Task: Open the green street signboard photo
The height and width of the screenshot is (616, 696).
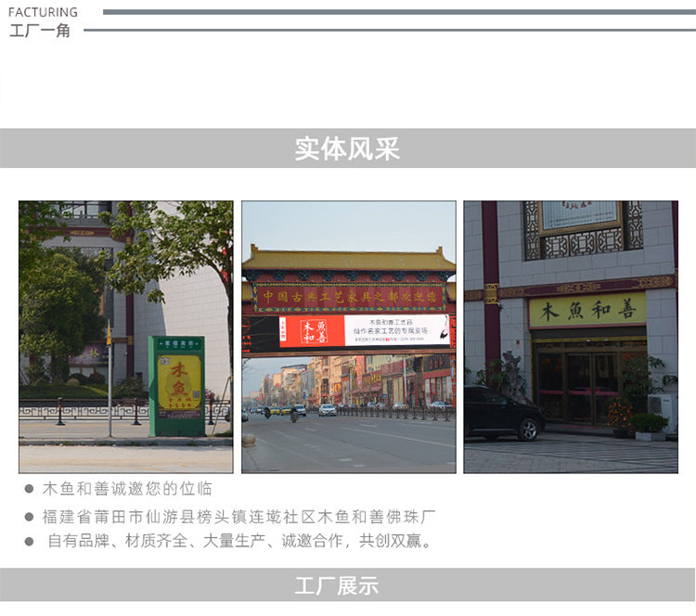Action: tap(126, 337)
